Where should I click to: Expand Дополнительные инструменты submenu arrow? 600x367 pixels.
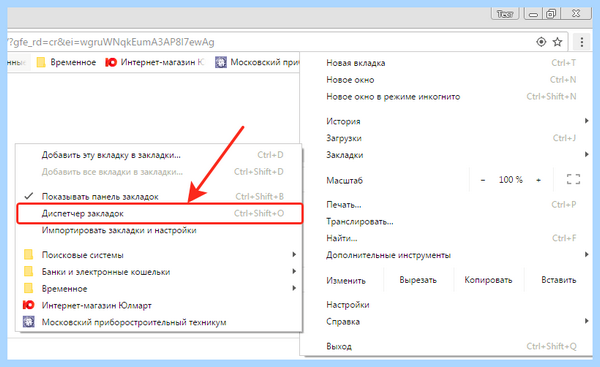(x=586, y=254)
